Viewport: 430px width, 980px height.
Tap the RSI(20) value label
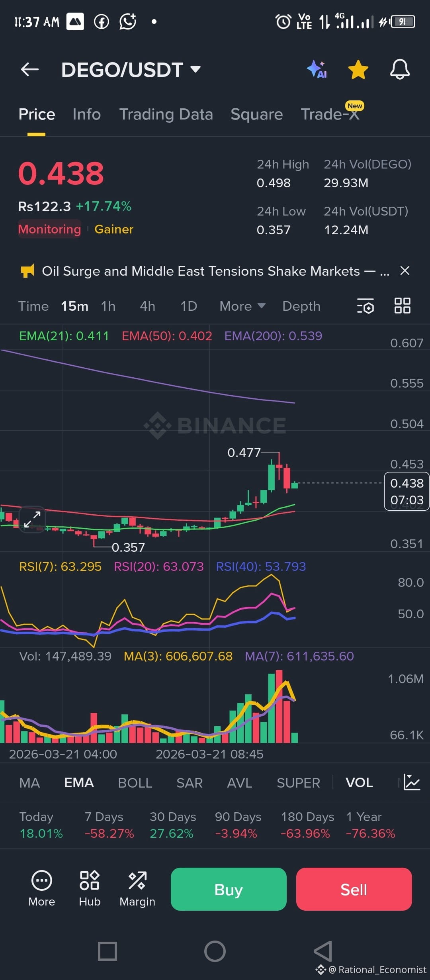pyautogui.click(x=159, y=566)
